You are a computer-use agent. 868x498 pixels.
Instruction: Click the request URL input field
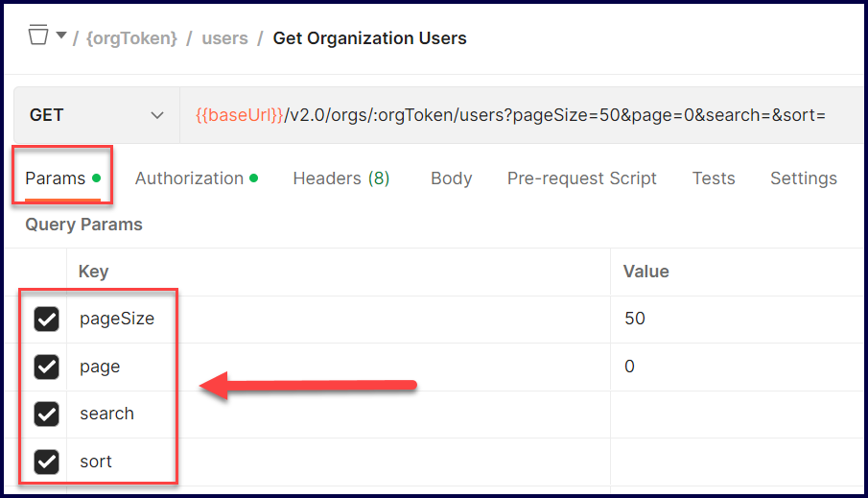[x=518, y=116]
